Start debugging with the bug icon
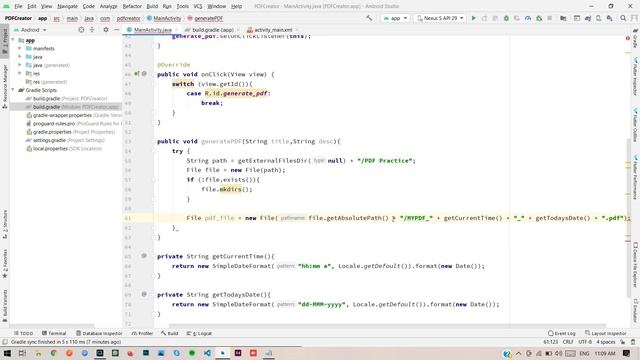640x360 pixels. pos(506,18)
